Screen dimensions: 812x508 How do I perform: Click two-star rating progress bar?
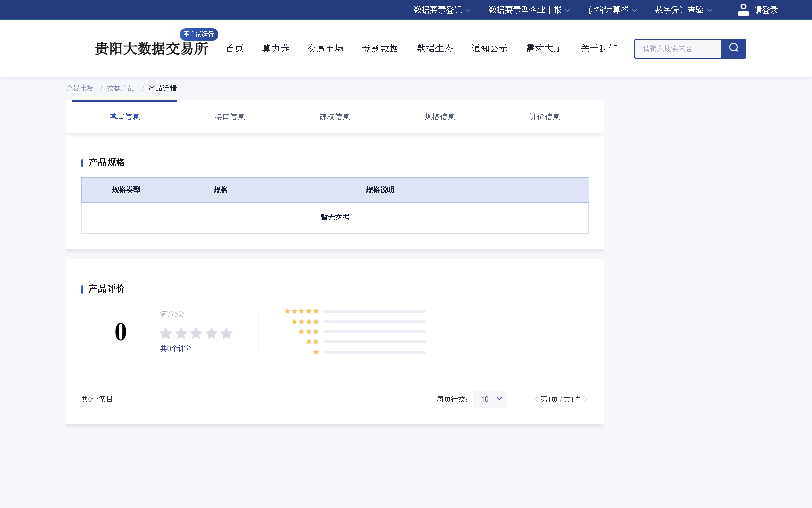[x=375, y=342]
